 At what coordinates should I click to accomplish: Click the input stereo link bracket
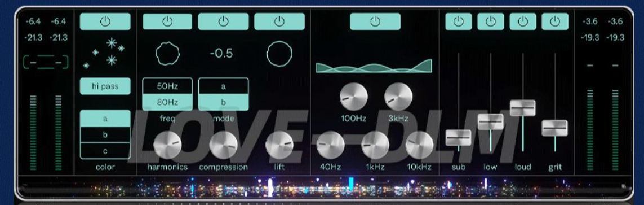coord(46,62)
